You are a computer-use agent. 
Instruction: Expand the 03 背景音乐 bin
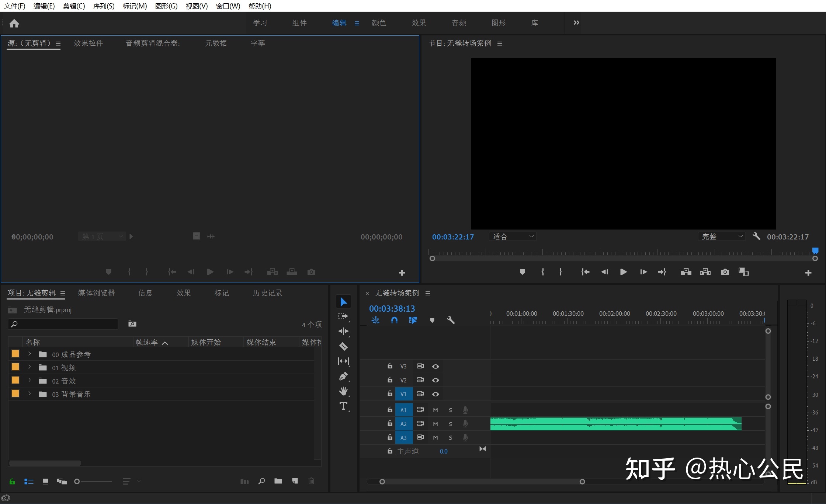click(29, 393)
